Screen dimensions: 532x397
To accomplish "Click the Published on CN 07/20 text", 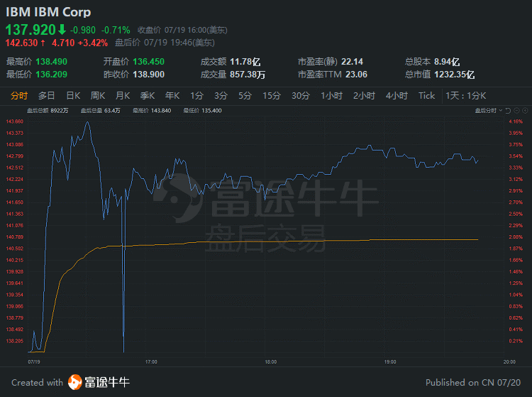I will pos(473,382).
